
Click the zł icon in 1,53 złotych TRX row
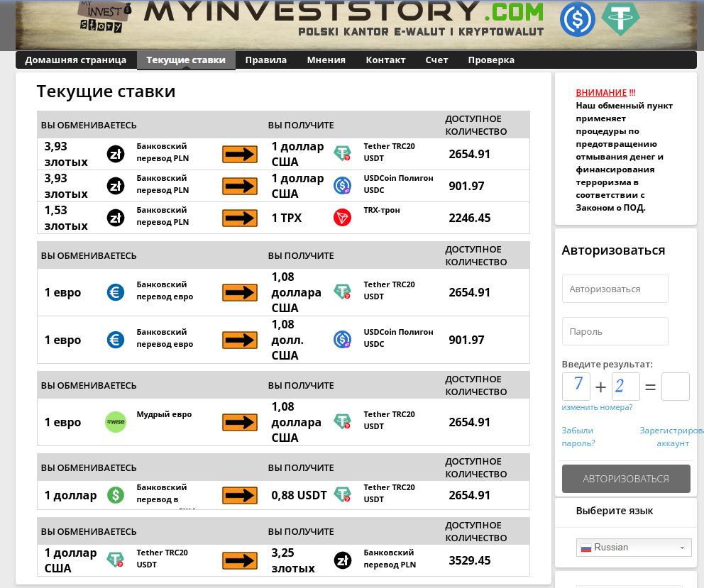116,218
